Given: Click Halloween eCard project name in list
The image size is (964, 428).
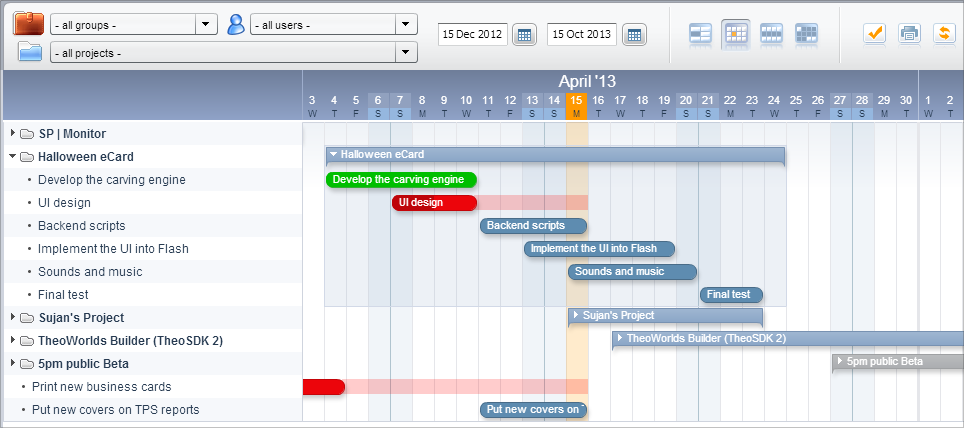Looking at the screenshot, I should 86,157.
